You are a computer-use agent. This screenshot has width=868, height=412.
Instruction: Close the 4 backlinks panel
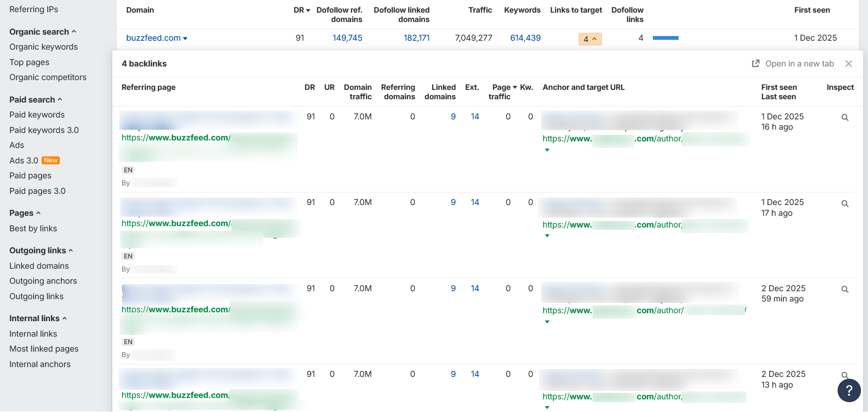(848, 64)
